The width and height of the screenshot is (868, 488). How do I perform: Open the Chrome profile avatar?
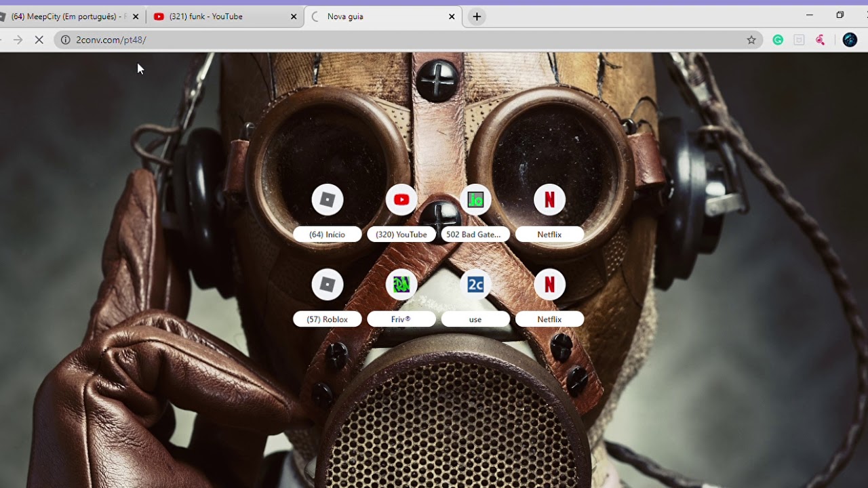[x=850, y=40]
